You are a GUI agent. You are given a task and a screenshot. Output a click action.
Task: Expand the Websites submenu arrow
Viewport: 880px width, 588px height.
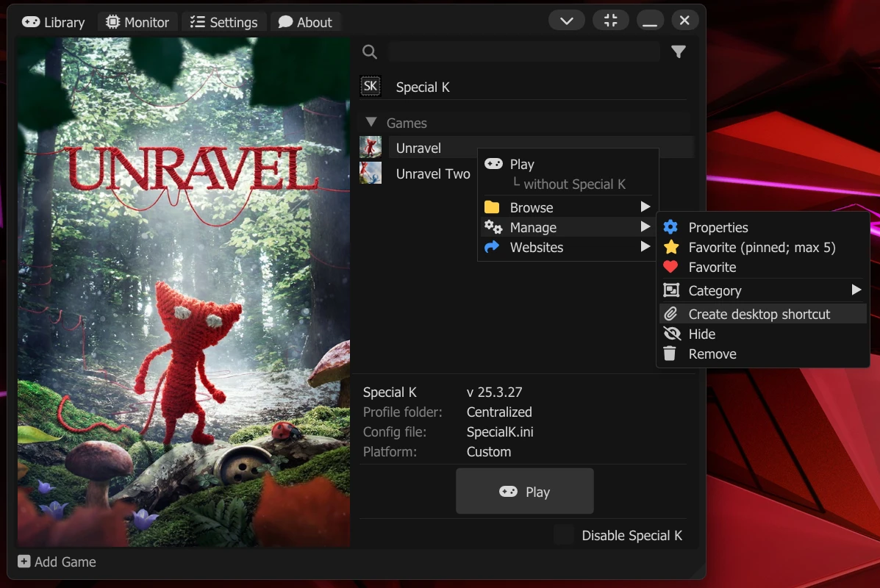(x=645, y=247)
